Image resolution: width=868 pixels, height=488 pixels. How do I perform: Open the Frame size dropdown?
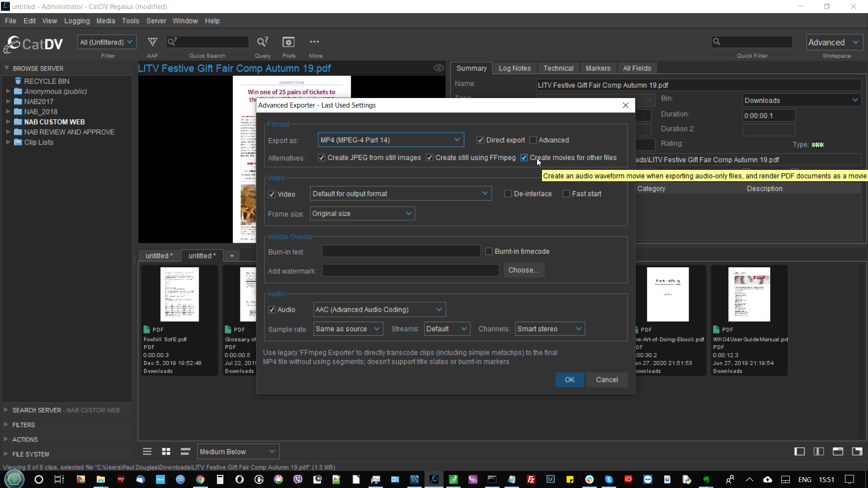pos(362,214)
